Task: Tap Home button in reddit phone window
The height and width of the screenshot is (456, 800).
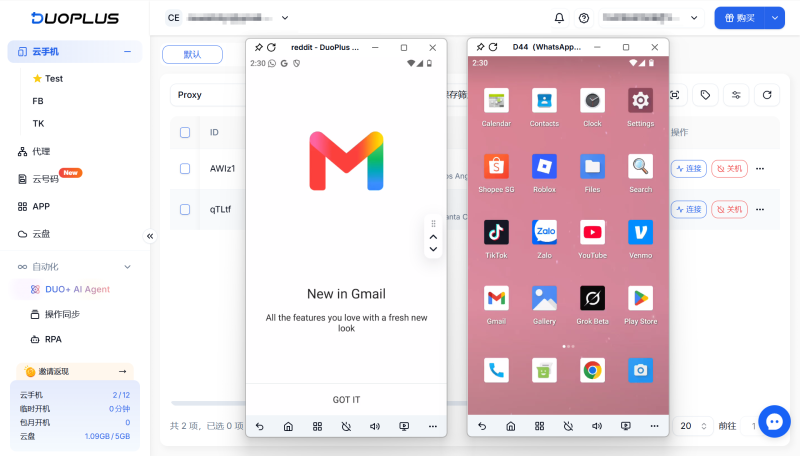Action: pos(288,426)
